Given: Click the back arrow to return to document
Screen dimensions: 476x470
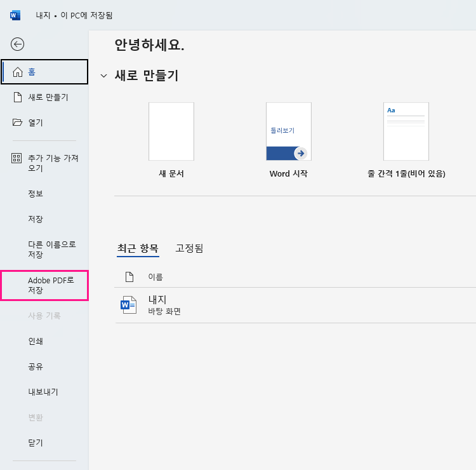Looking at the screenshot, I should pyautogui.click(x=18, y=44).
